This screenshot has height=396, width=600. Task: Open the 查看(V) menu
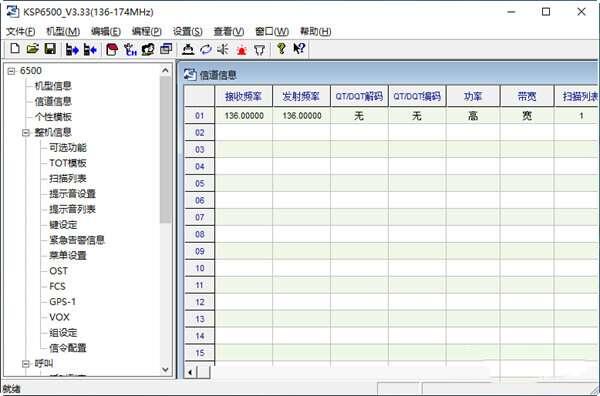pyautogui.click(x=228, y=31)
